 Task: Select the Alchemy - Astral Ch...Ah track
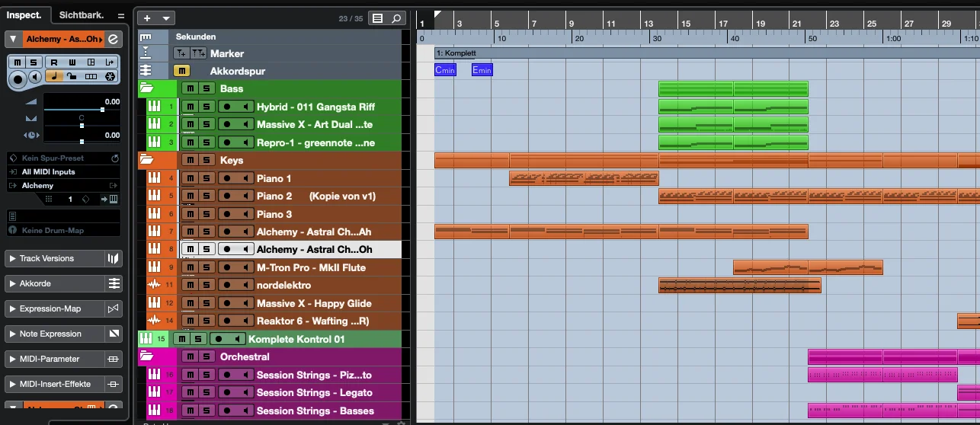[314, 232]
